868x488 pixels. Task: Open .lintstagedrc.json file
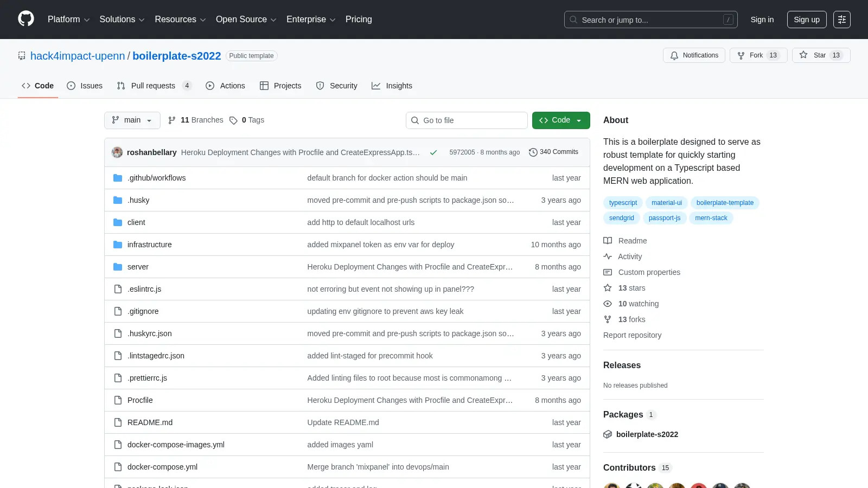(156, 356)
